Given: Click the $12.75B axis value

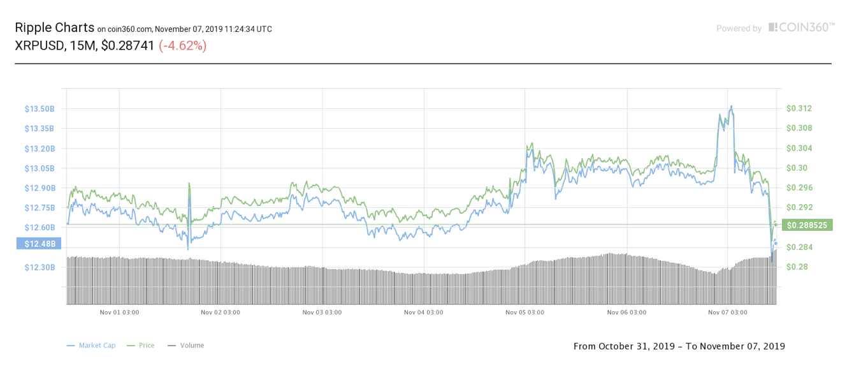Looking at the screenshot, I should [x=40, y=208].
